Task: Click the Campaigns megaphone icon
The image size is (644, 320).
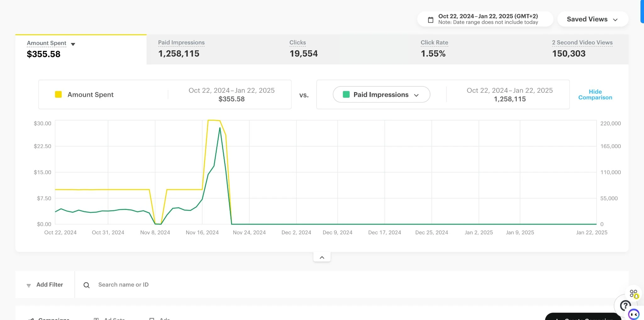Action: click(31, 319)
